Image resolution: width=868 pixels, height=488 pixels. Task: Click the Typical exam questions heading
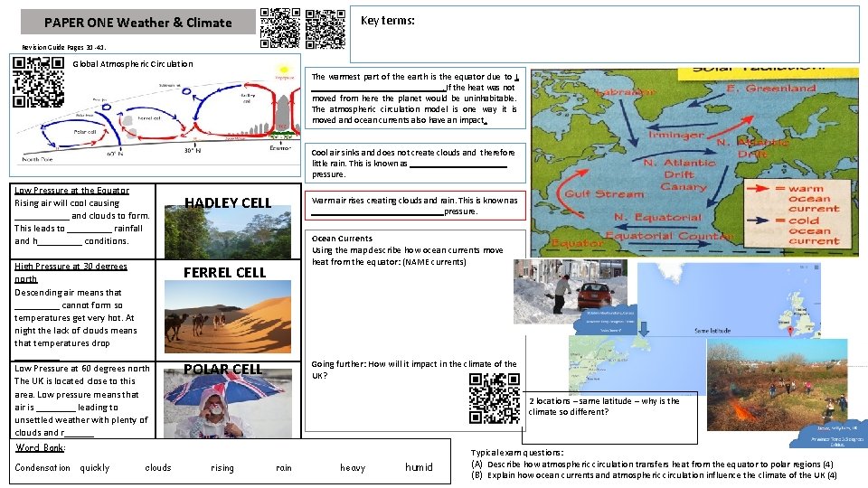[517, 453]
